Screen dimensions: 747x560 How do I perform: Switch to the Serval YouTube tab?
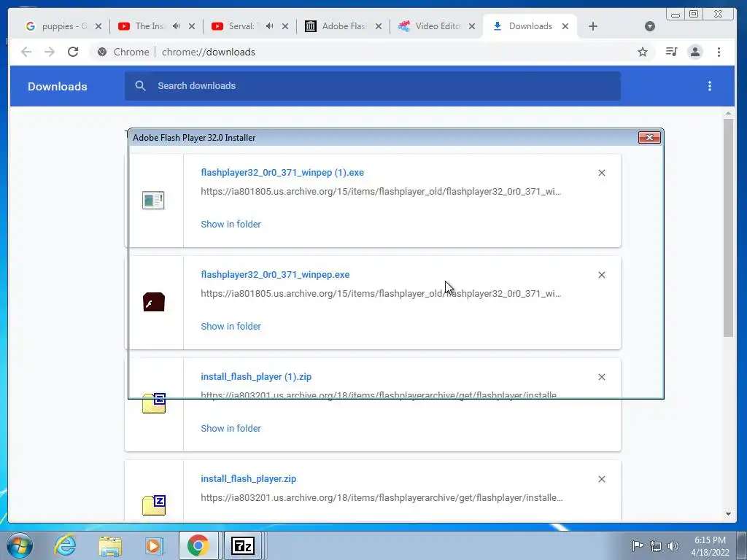pos(241,26)
